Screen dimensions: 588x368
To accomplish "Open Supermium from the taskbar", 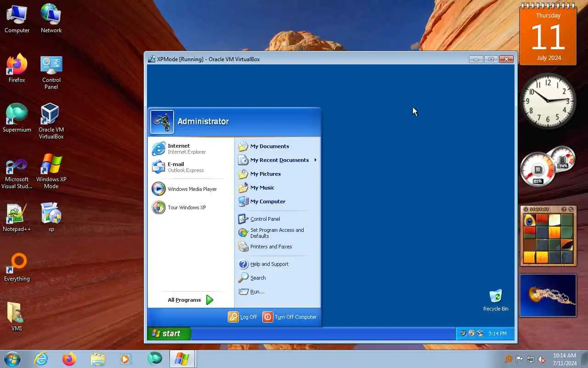I will click(x=154, y=359).
